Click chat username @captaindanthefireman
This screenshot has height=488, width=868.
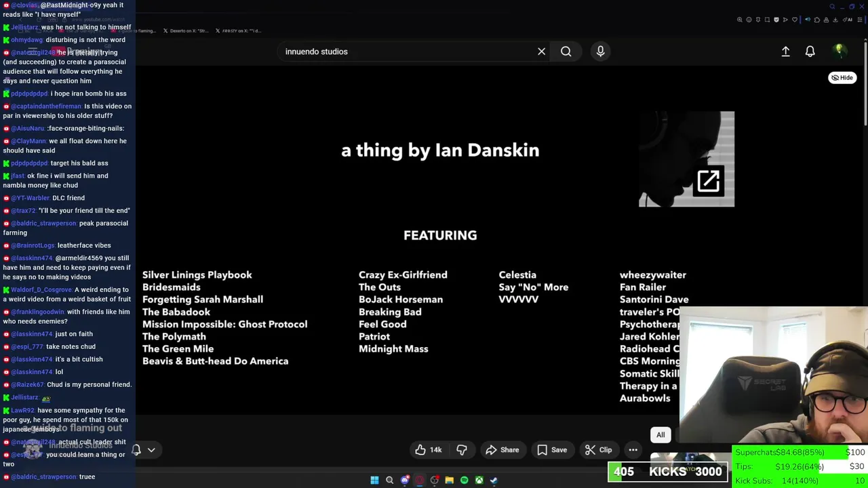pyautogui.click(x=46, y=106)
